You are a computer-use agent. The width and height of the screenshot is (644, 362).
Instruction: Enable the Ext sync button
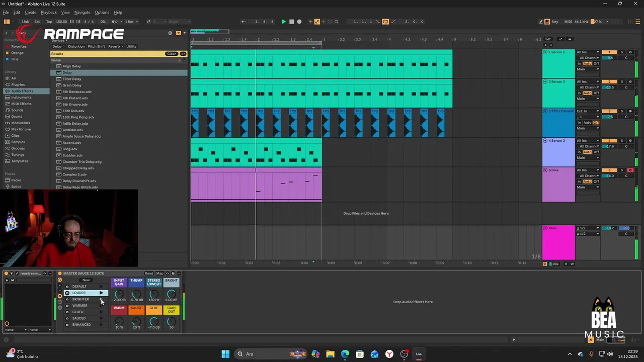[x=37, y=22]
